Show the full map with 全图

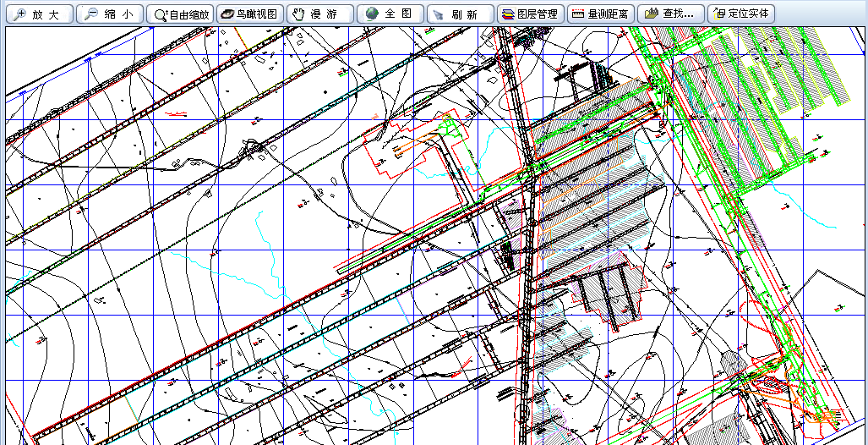tap(390, 14)
